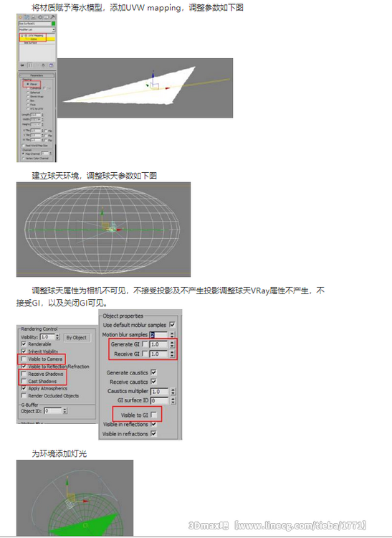Image resolution: width=392 pixels, height=538 pixels.
Task: Enable the Real-World Map Size checkbox
Action: pyautogui.click(x=24, y=146)
